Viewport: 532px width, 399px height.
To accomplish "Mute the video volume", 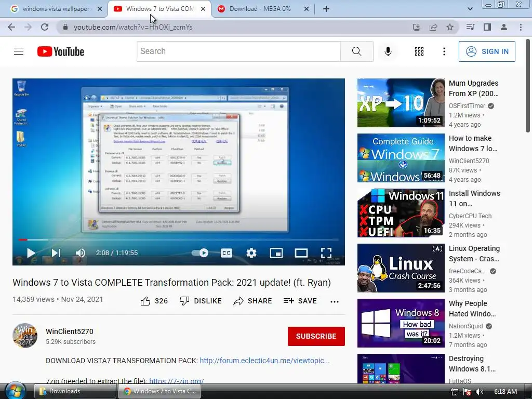I will coord(81,253).
